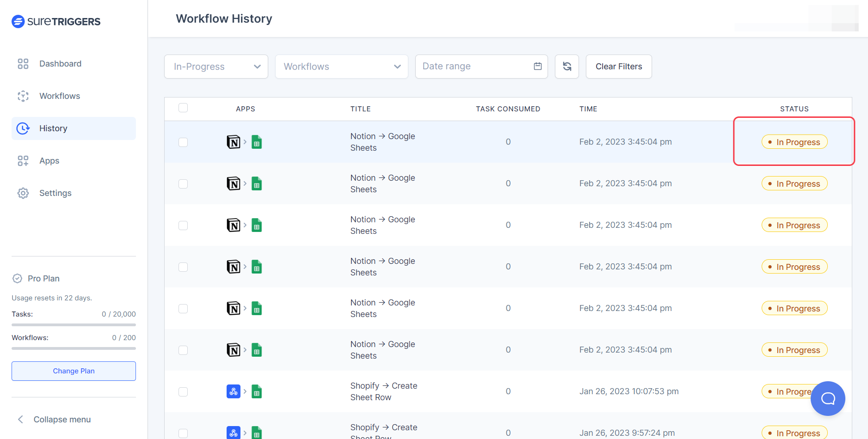Click the Google Sheets icon in the 10:07:53 pm row
The height and width of the screenshot is (439, 868).
click(257, 391)
